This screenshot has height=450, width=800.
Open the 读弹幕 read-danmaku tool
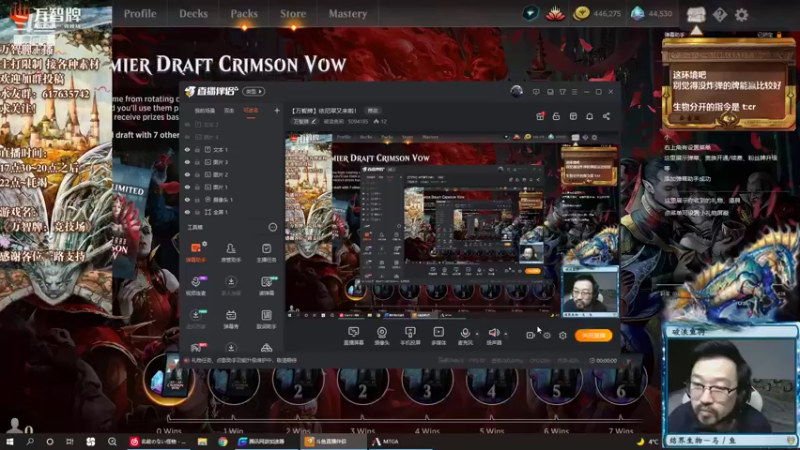pyautogui.click(x=266, y=286)
